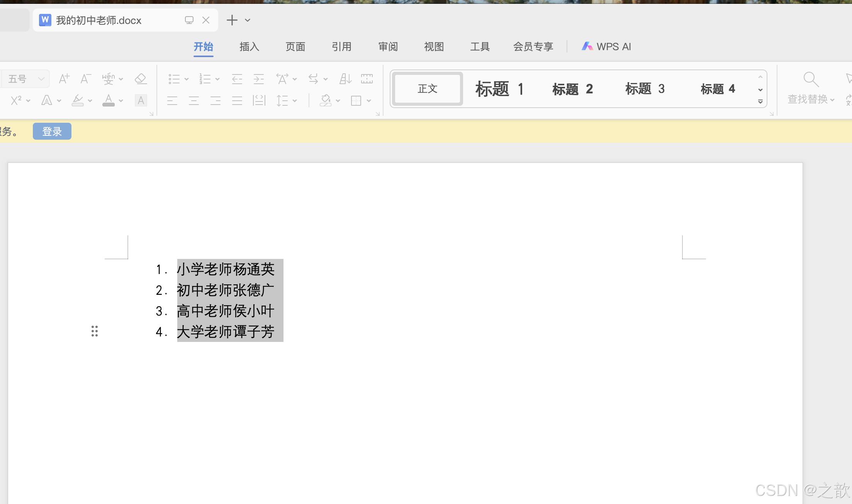Expand the styles gallery more arrow

pyautogui.click(x=760, y=101)
